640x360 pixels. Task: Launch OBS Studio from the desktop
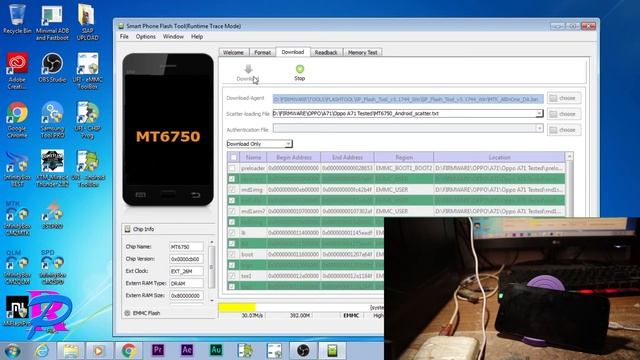52,68
